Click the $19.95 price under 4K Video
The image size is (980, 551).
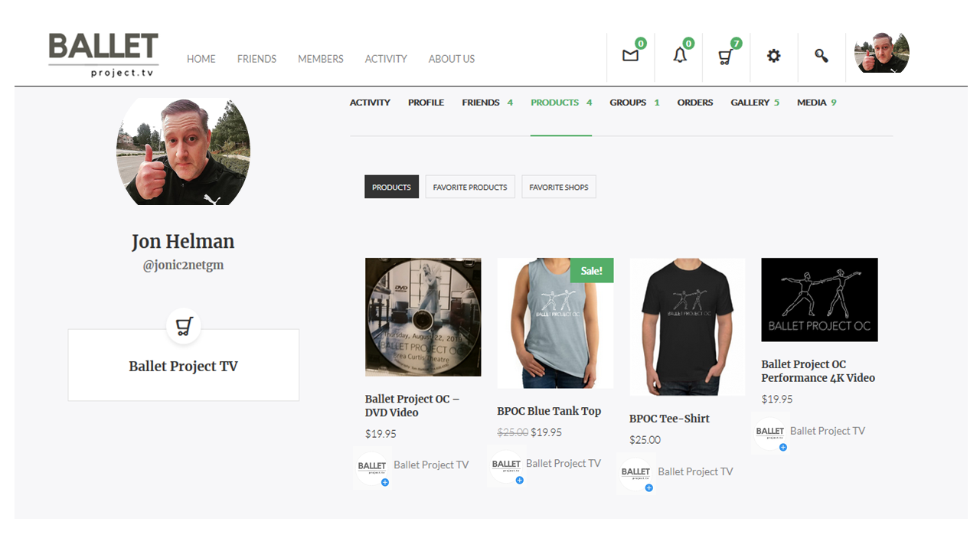777,399
